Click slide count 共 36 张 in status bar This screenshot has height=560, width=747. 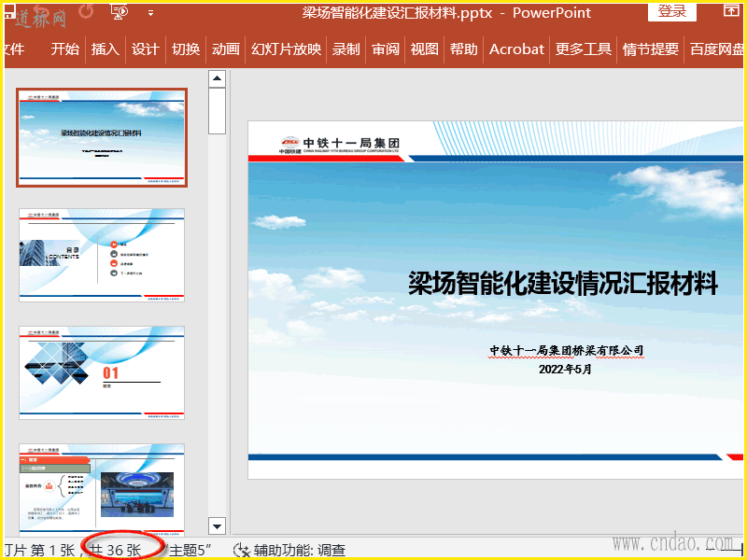pyautogui.click(x=116, y=551)
